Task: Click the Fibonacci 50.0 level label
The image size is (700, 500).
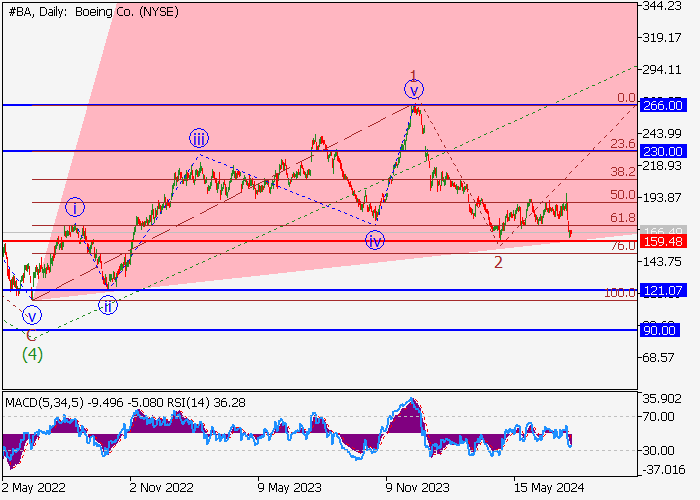Action: coord(623,195)
